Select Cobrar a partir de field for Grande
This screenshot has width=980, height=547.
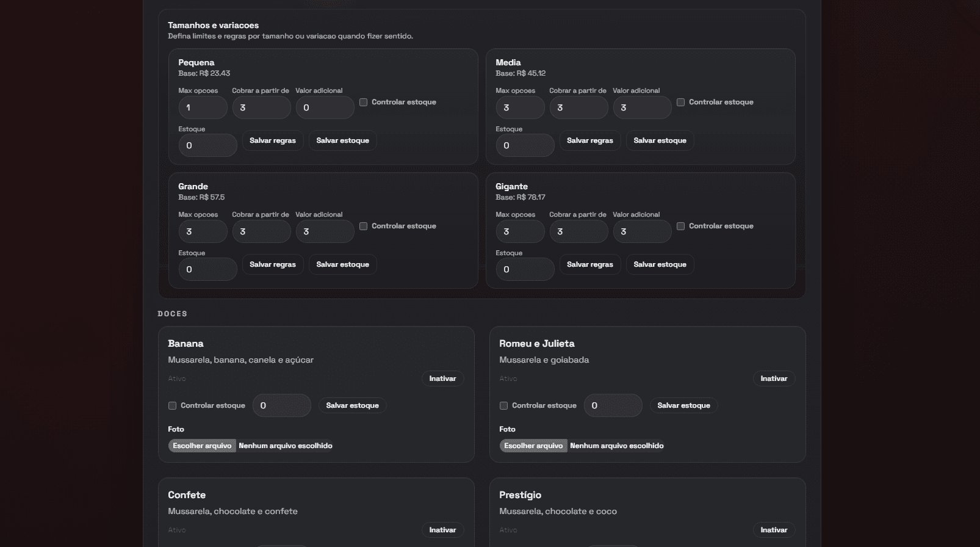click(261, 232)
